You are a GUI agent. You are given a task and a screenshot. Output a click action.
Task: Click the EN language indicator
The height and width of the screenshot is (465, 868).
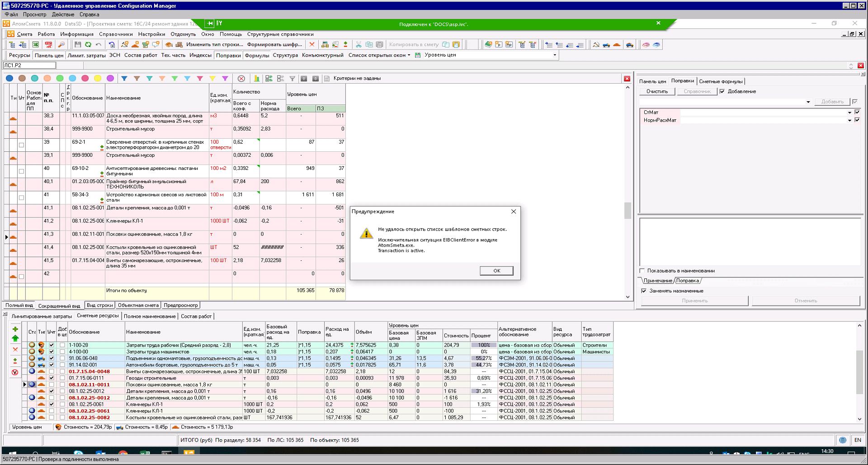[857, 440]
